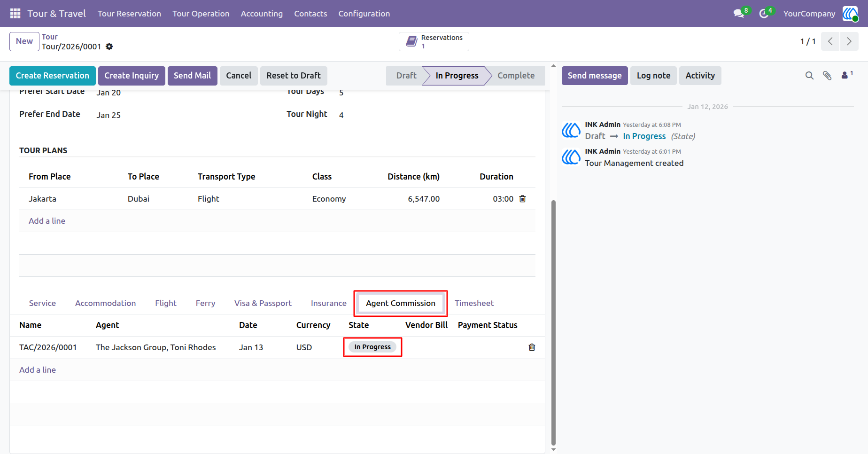Viewport: 868px width, 454px height.
Task: Open the discuss messages icon
Action: tap(739, 14)
